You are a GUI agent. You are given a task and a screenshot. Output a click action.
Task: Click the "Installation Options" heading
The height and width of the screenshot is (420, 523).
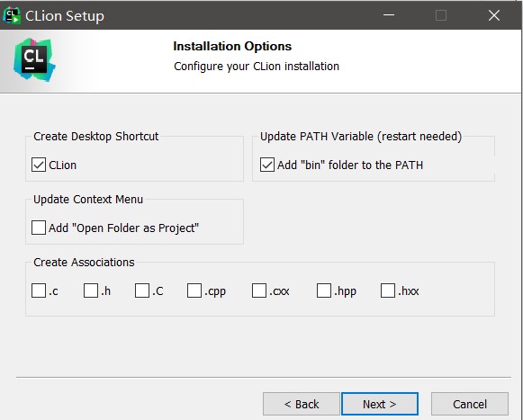(x=232, y=46)
